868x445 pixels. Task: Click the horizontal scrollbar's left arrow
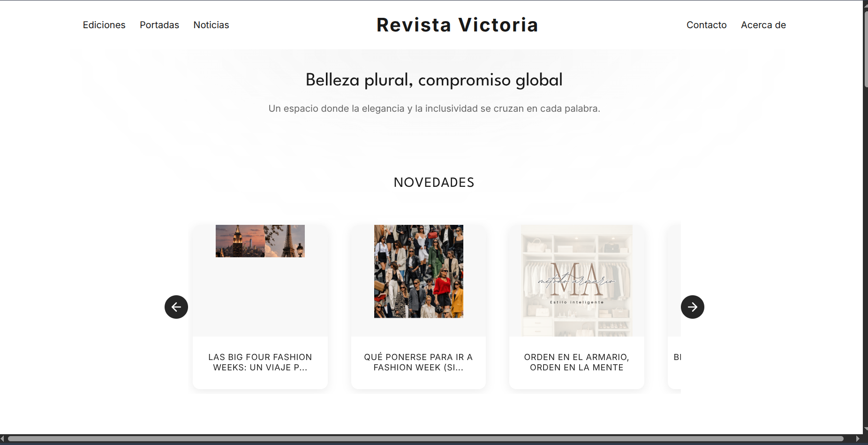[4, 439]
